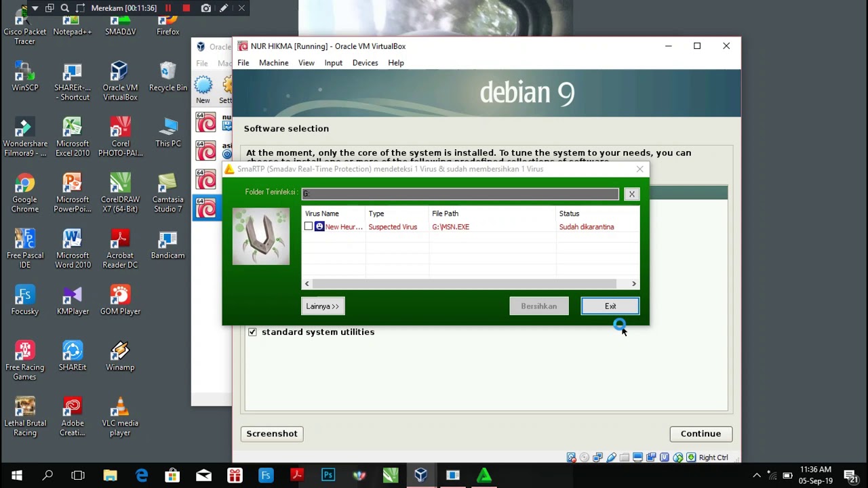Click Exit in the Smadav dialog
The width and height of the screenshot is (868, 488).
[610, 306]
